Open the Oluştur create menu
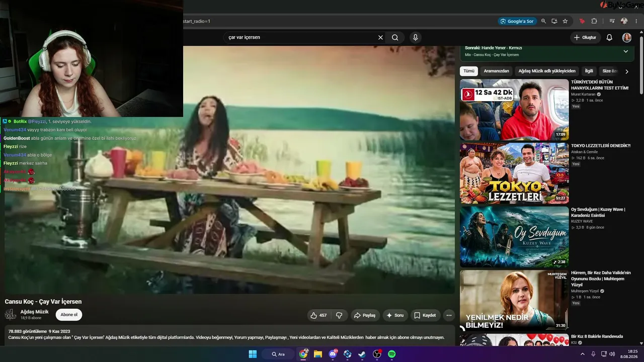The width and height of the screenshot is (644, 362). (585, 37)
